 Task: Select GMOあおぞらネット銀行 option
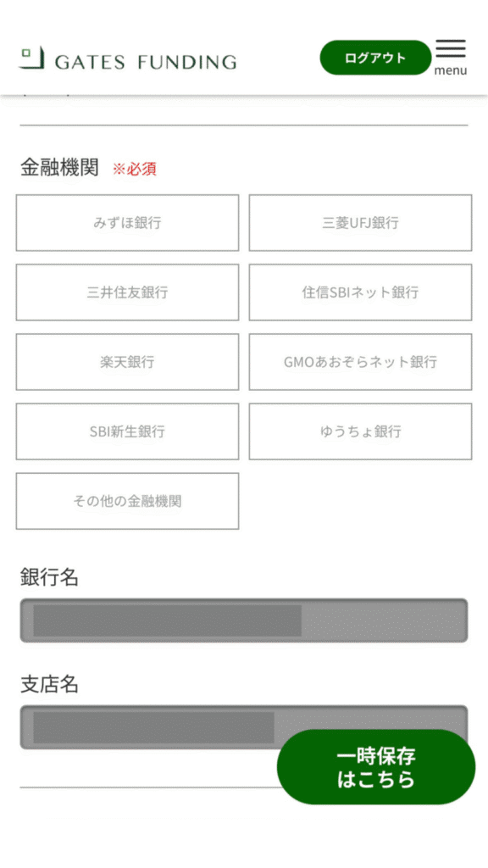pyautogui.click(x=360, y=362)
